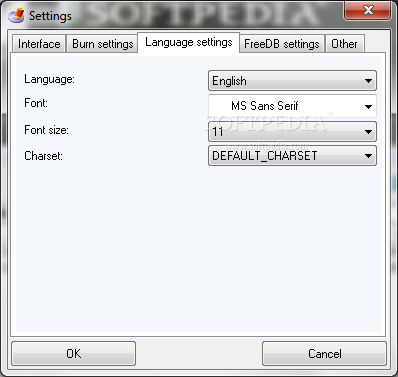Expand the Font size dropdown showing 11
The width and height of the screenshot is (398, 377).
(x=292, y=132)
